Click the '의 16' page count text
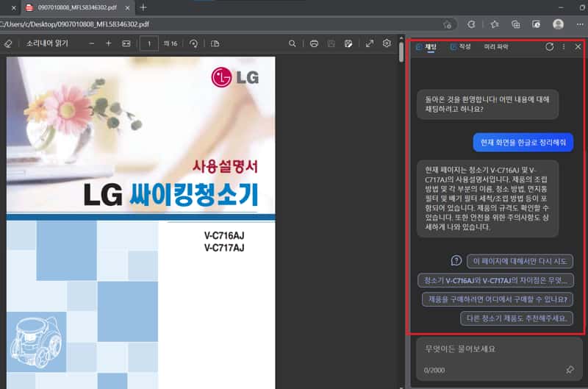Screen dimensions: 588x389 coord(171,43)
